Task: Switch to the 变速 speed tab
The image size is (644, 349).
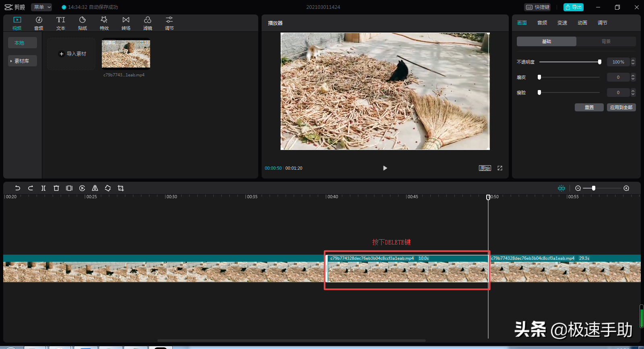Action: pos(562,23)
